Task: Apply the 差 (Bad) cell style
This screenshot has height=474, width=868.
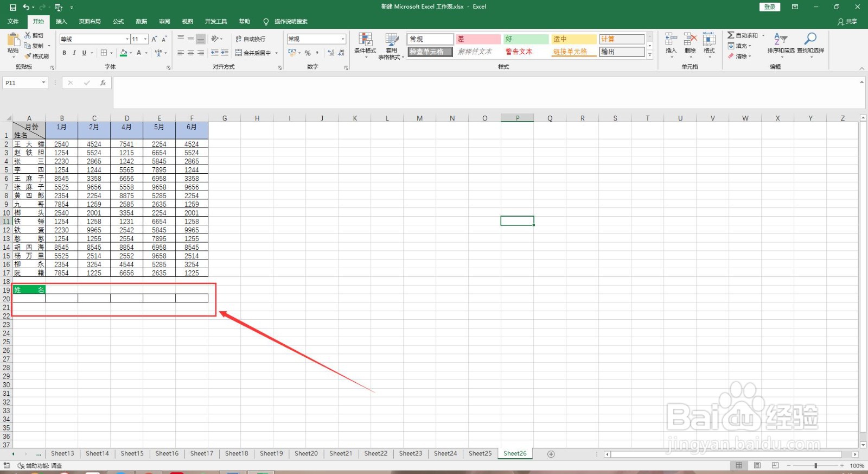Action: (x=478, y=39)
